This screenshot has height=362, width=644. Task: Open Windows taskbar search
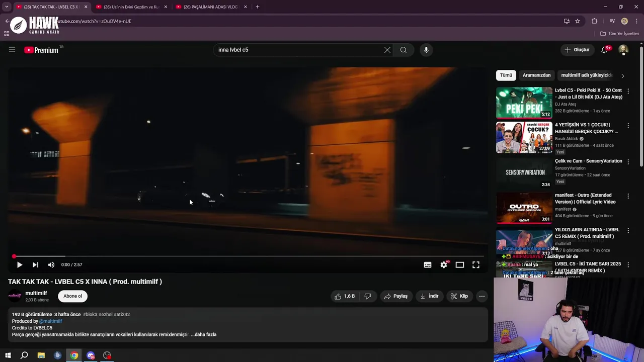[24, 355]
